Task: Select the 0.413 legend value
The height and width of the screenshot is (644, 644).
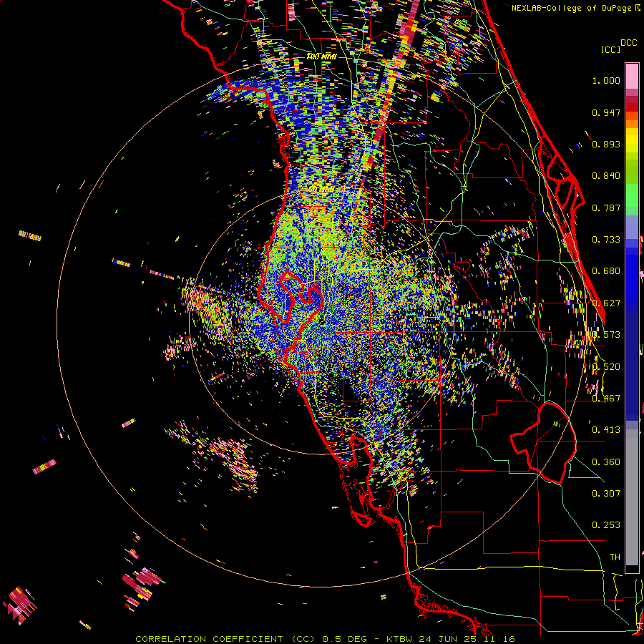Action: (x=606, y=430)
